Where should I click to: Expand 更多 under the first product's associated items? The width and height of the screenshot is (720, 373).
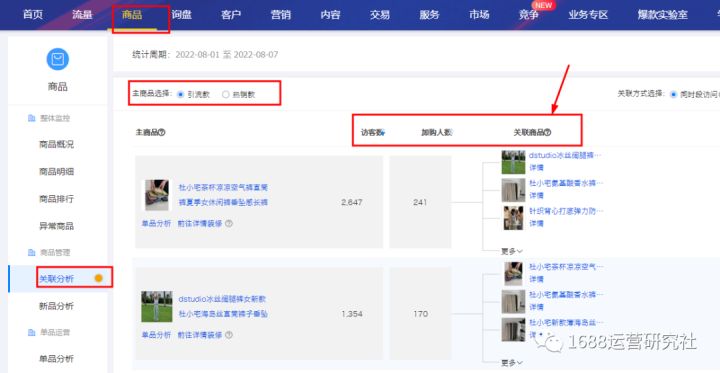click(512, 251)
